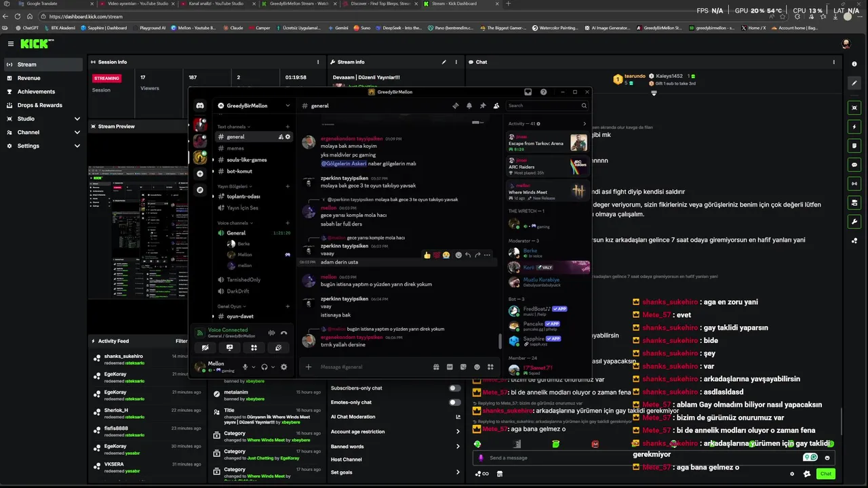This screenshot has width=868, height=488.
Task: Open Discord activities launcher button
Action: tap(254, 348)
